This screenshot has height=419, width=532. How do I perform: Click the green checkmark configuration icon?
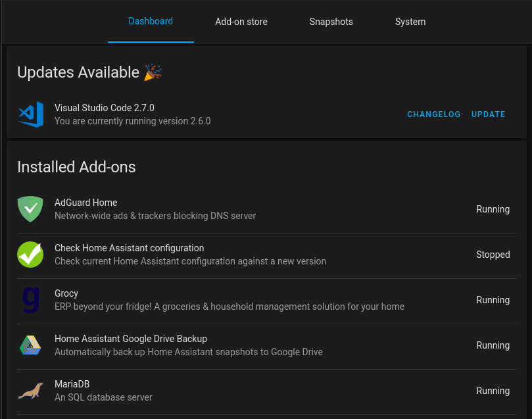(x=30, y=255)
